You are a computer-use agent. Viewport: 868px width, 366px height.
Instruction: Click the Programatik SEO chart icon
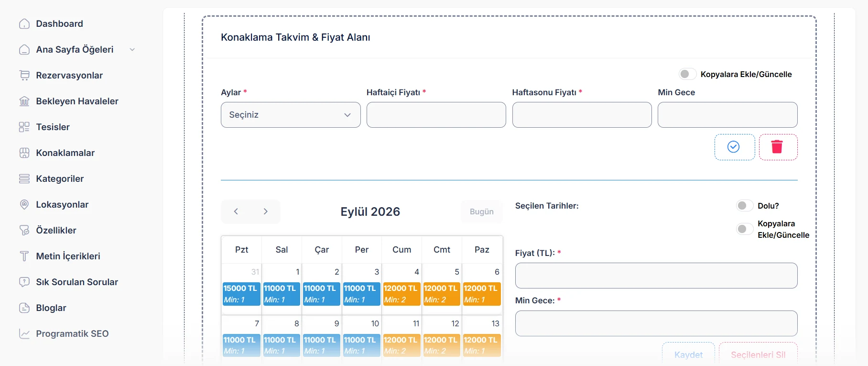click(24, 334)
